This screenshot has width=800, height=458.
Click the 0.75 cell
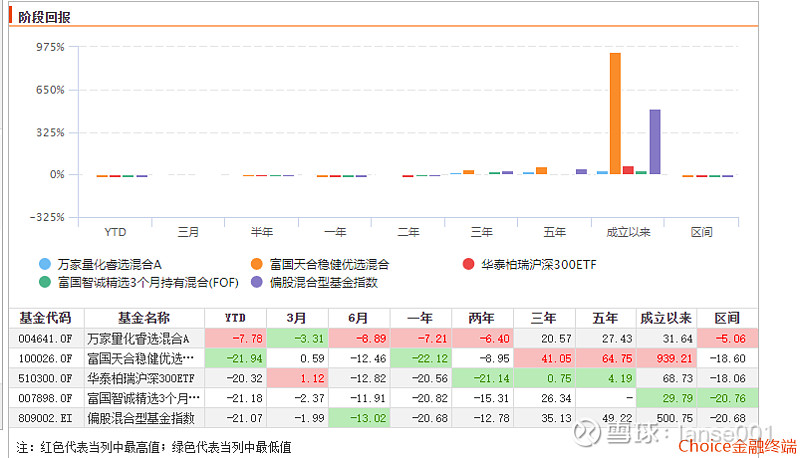click(x=544, y=378)
